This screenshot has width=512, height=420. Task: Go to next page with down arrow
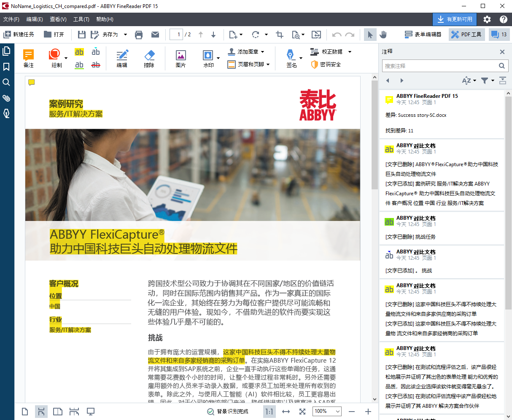click(213, 35)
